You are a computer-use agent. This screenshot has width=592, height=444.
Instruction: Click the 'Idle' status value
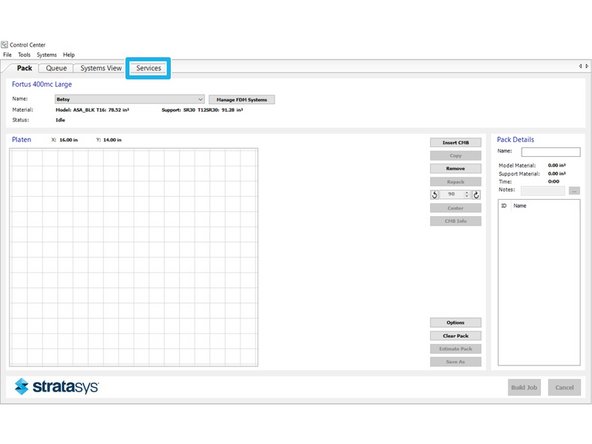60,120
